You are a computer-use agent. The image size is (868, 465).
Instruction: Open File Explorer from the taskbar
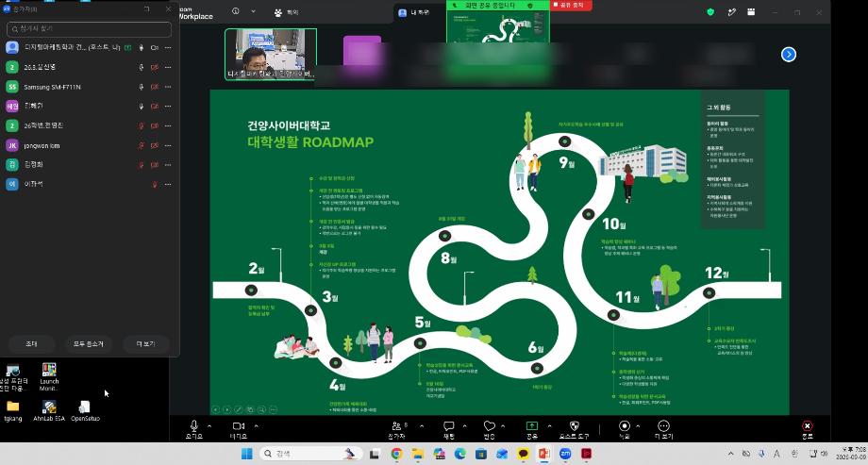[417, 454]
